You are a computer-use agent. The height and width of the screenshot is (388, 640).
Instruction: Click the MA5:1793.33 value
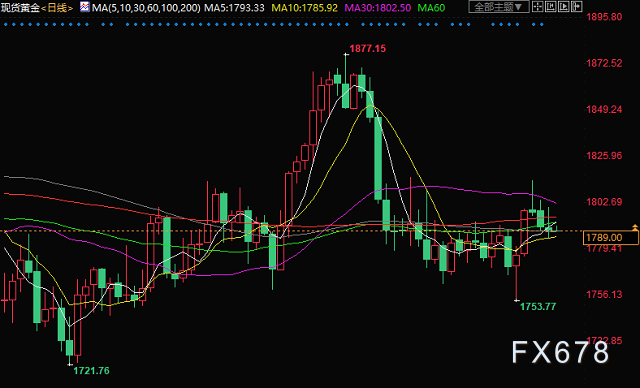point(234,8)
